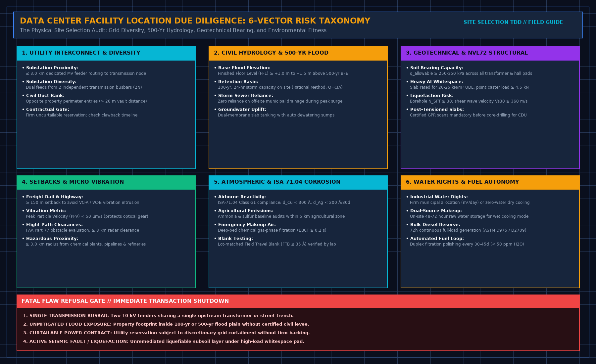Click the '4. Setbacks & Micro-Vibration' header
Screen dimensions: 596x364
[x=106, y=182]
